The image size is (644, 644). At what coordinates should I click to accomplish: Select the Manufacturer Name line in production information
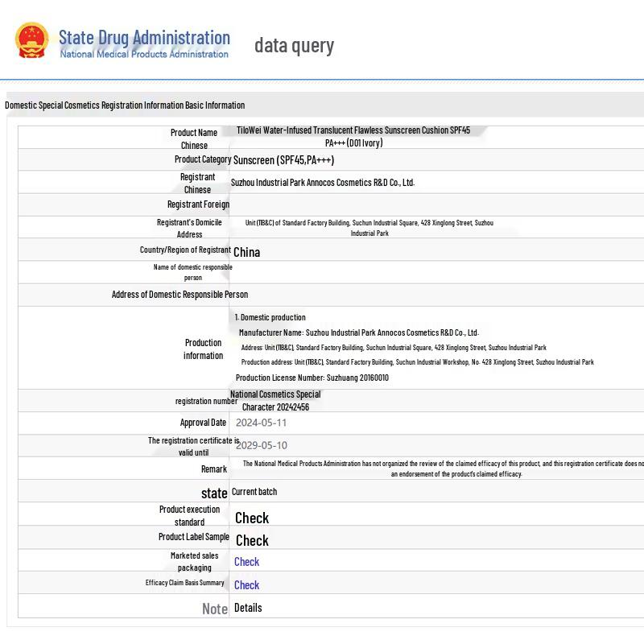tap(359, 332)
